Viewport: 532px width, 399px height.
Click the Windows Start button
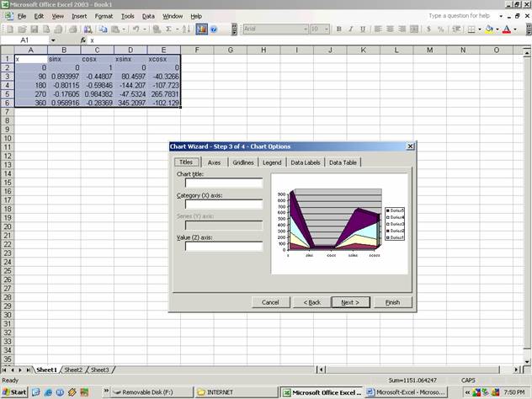point(14,392)
